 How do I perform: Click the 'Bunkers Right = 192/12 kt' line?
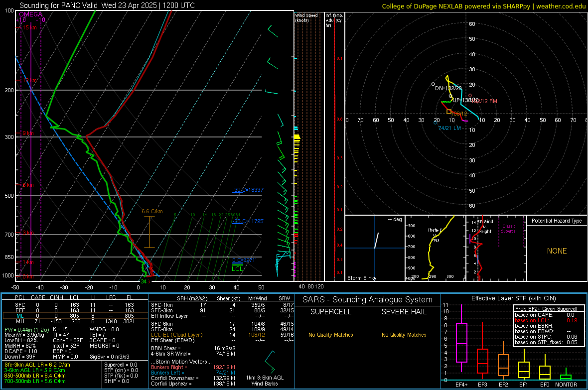click(193, 367)
